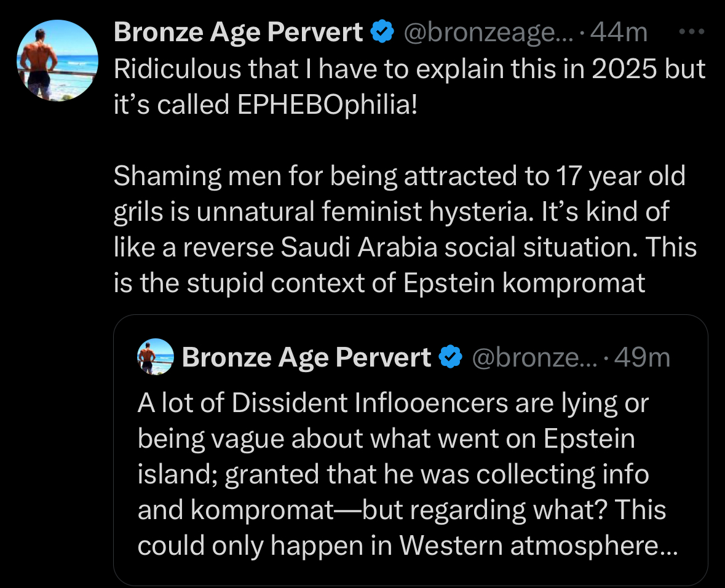Image resolution: width=725 pixels, height=588 pixels.
Task: Click the verified badge inside the quoted post
Action: click(x=451, y=357)
